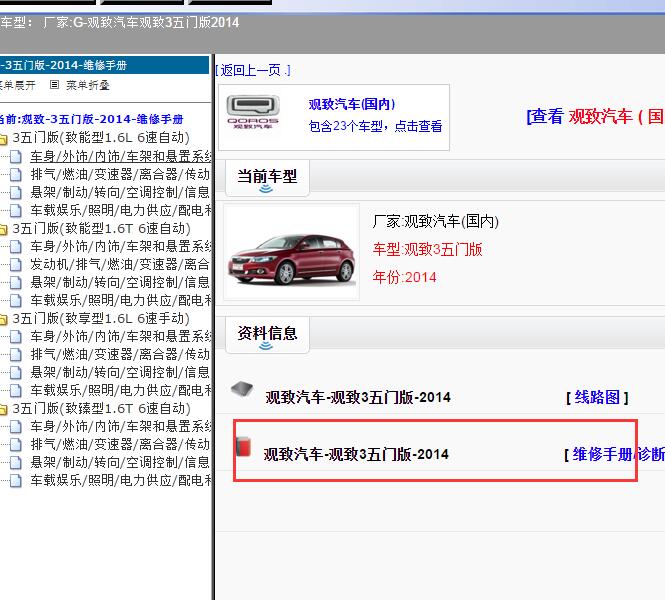Open 车身/外饰/内饰 under 致享型1.6L folder
The image size is (665, 600).
(120, 336)
